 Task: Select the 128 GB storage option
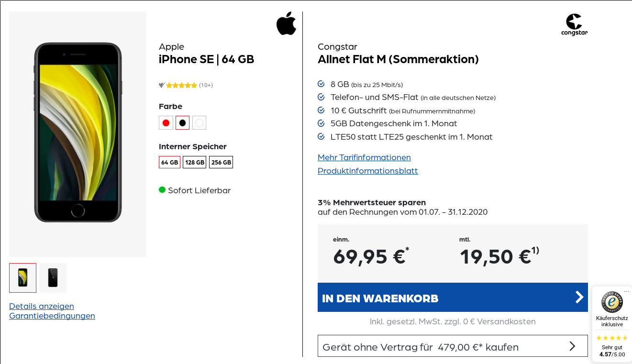[x=194, y=162]
